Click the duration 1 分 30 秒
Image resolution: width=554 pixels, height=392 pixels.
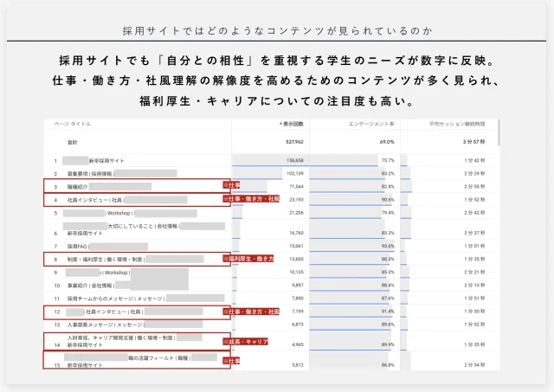coord(474,312)
